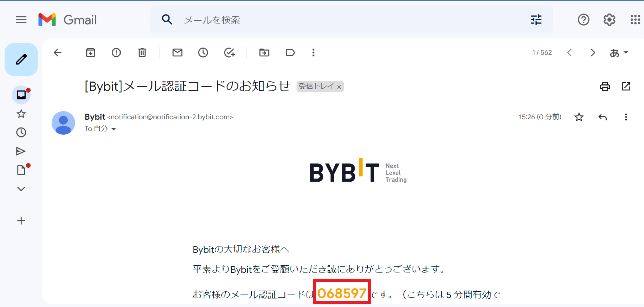Open the labels tag icon
This screenshot has height=307, width=644.
tap(290, 53)
